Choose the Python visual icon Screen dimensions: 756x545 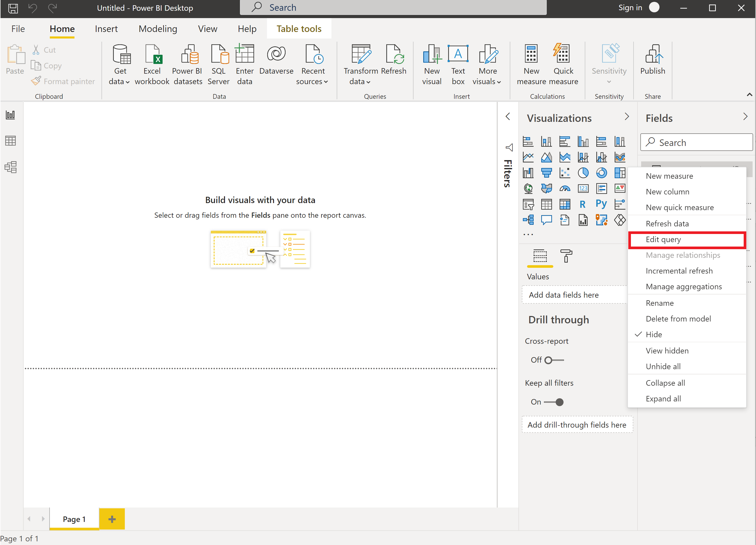click(601, 204)
